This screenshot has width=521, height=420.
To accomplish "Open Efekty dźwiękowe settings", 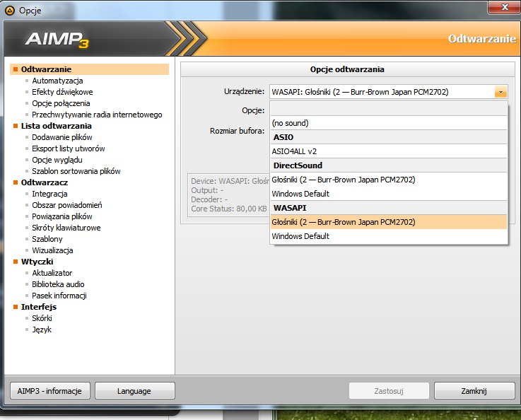I will tap(62, 92).
